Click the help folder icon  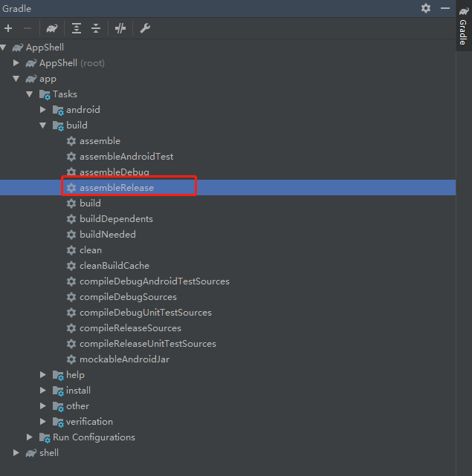pyautogui.click(x=58, y=376)
